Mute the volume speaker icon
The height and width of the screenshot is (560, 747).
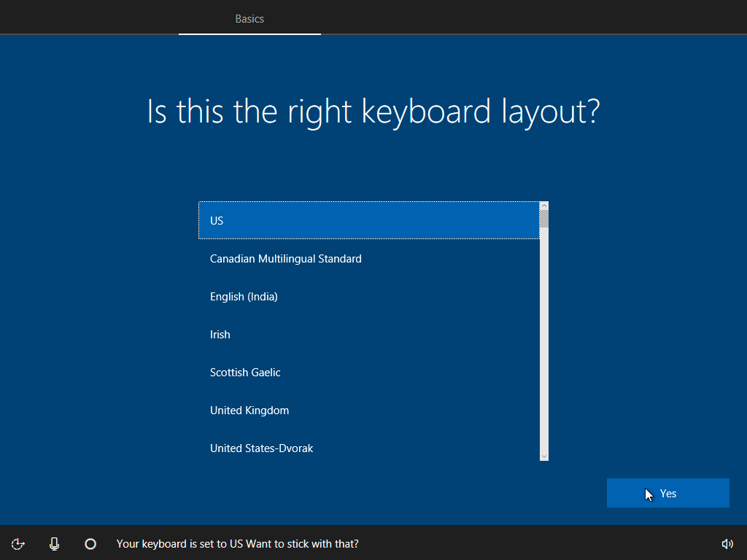click(727, 544)
